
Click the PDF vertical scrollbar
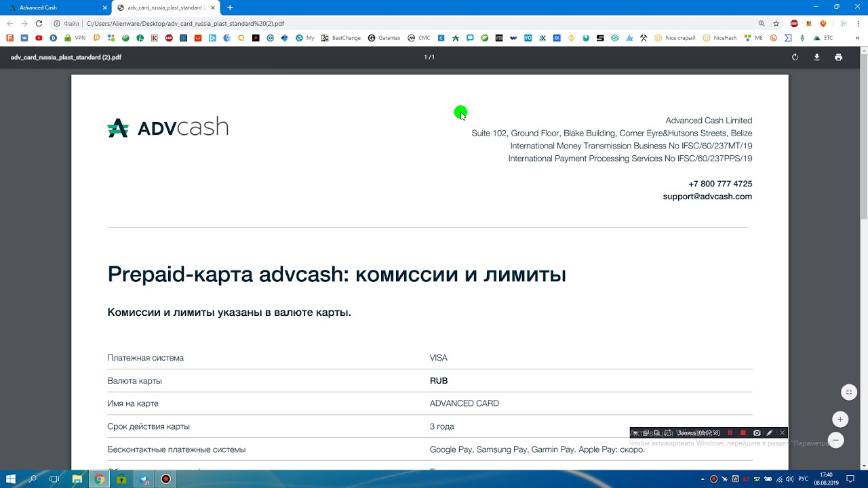pyautogui.click(x=864, y=136)
